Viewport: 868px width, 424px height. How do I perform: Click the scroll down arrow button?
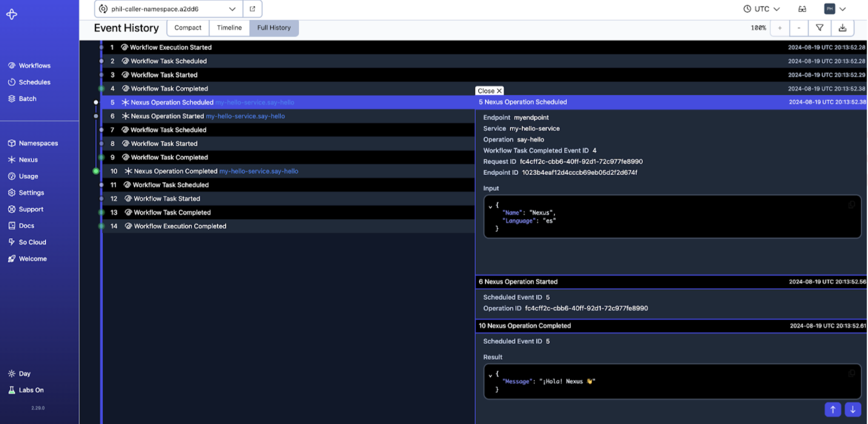[852, 409]
